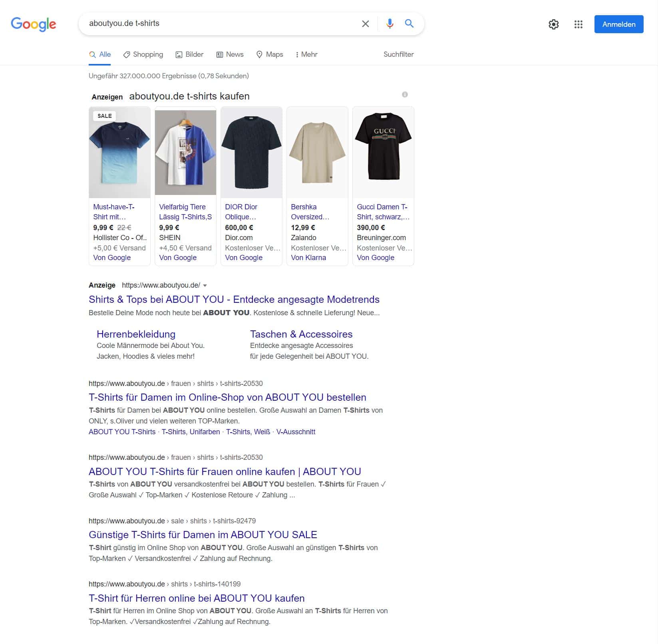Image resolution: width=658 pixels, height=644 pixels.
Task: Open the Hollister ombre T-shirt image
Action: (119, 152)
